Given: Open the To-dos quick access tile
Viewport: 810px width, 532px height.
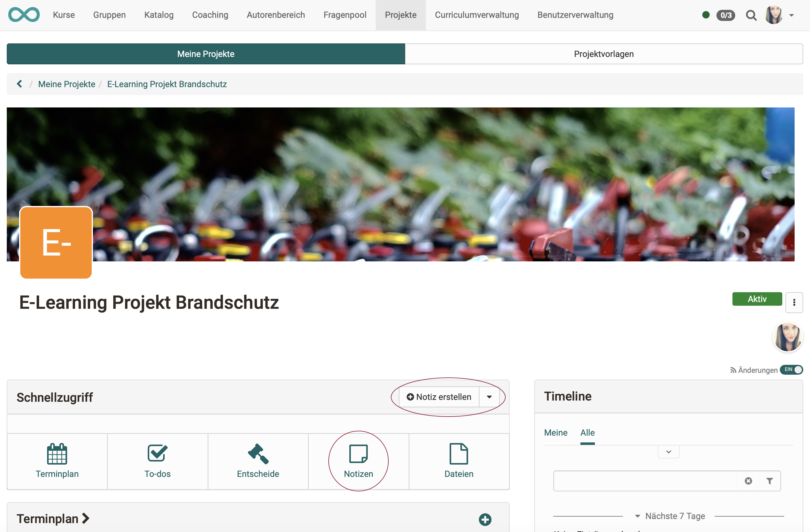Looking at the screenshot, I should click(x=157, y=461).
